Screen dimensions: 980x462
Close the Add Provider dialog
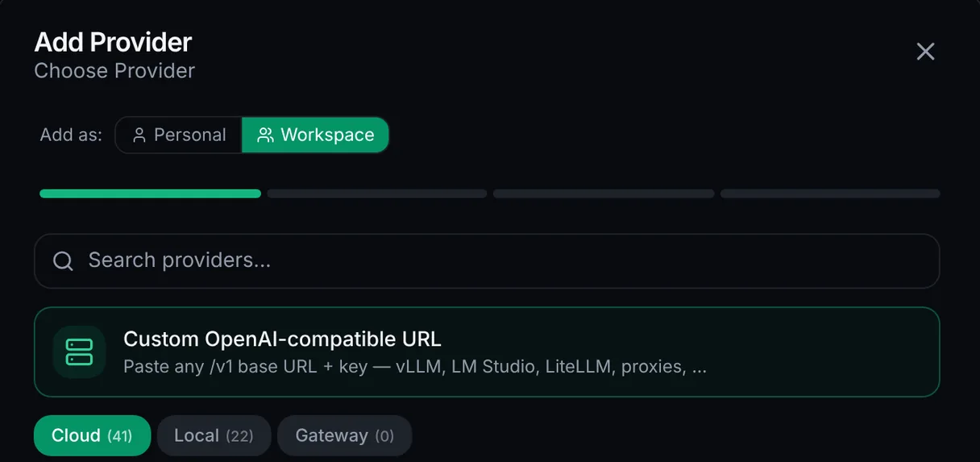925,52
